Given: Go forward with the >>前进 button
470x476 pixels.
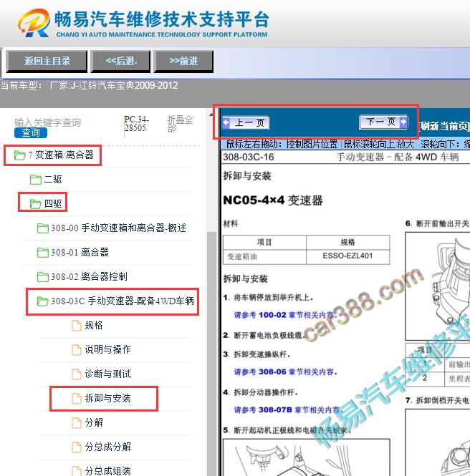Looking at the screenshot, I should (x=183, y=62).
